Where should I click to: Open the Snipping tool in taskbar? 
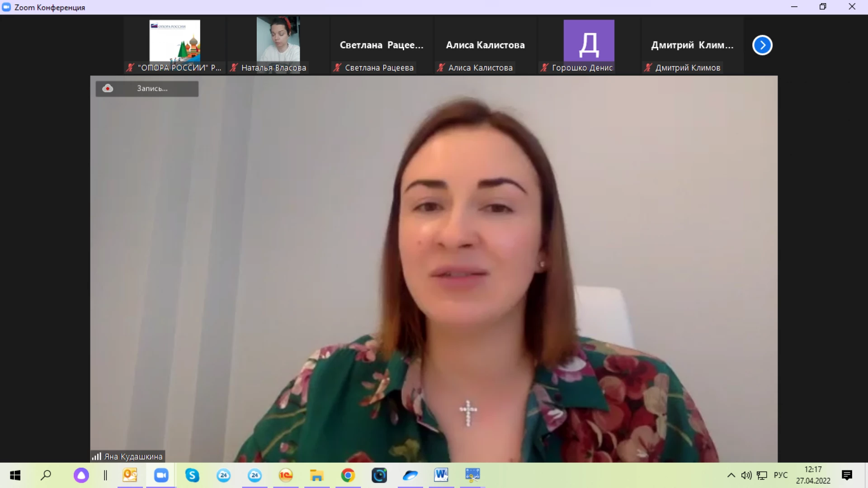(x=472, y=475)
